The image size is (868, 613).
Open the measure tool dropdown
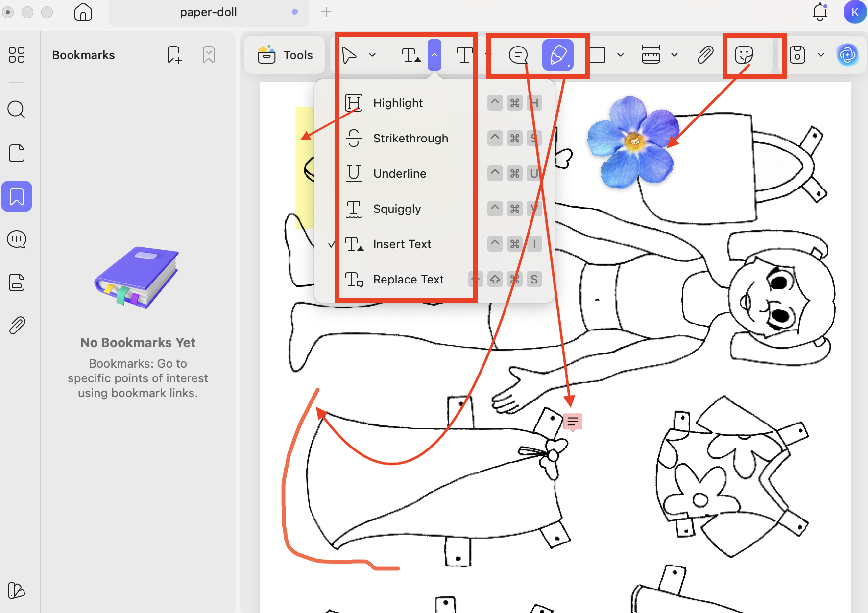point(675,55)
